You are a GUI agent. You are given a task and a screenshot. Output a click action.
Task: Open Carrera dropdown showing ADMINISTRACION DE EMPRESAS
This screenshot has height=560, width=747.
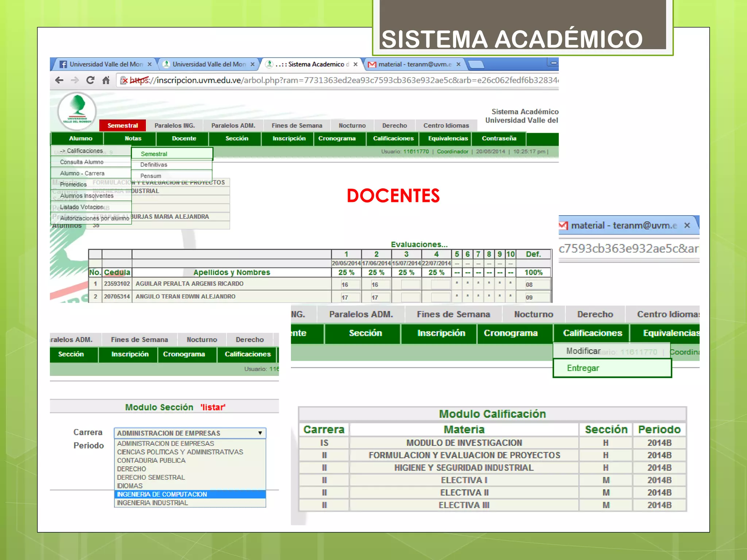click(190, 433)
